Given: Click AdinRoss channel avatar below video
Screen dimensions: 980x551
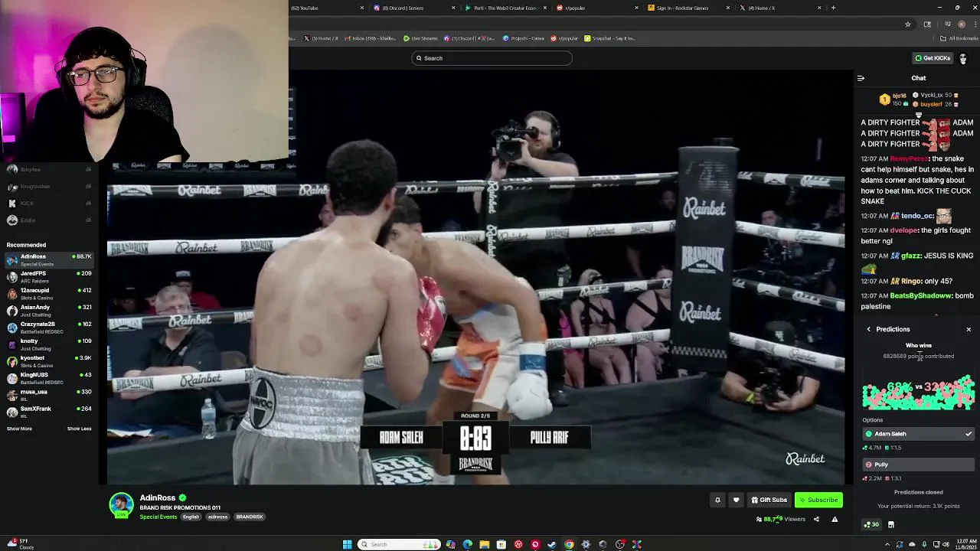Looking at the screenshot, I should tap(121, 505).
